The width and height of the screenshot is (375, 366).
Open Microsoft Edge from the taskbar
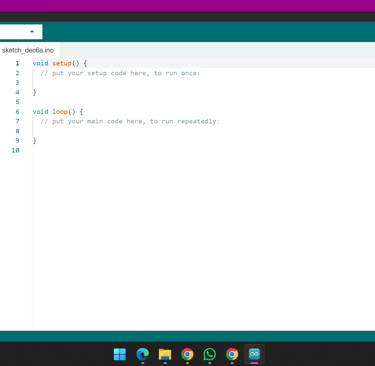[x=142, y=354]
